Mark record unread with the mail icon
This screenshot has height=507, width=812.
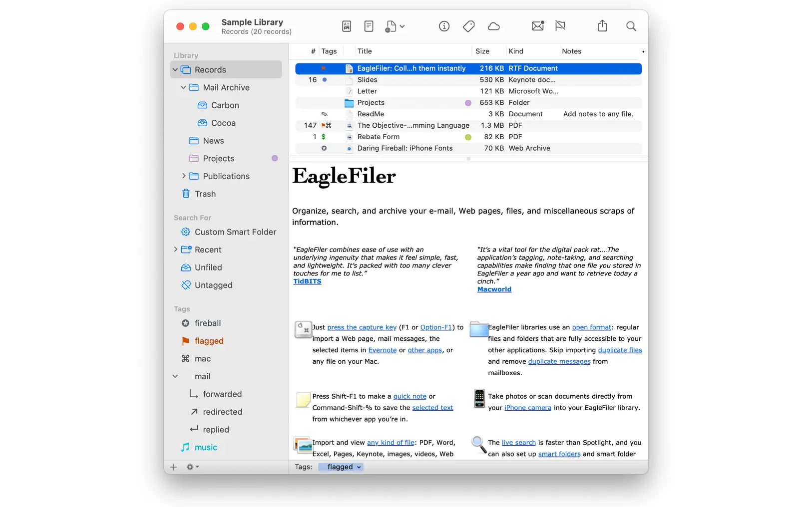coord(538,26)
